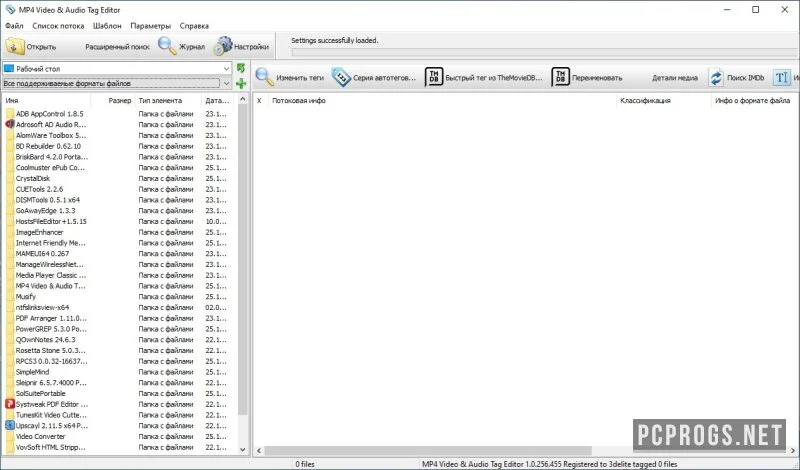Viewport: 800px width, 470px height.
Task: Click Потоковая инфо column header
Action: coord(442,101)
